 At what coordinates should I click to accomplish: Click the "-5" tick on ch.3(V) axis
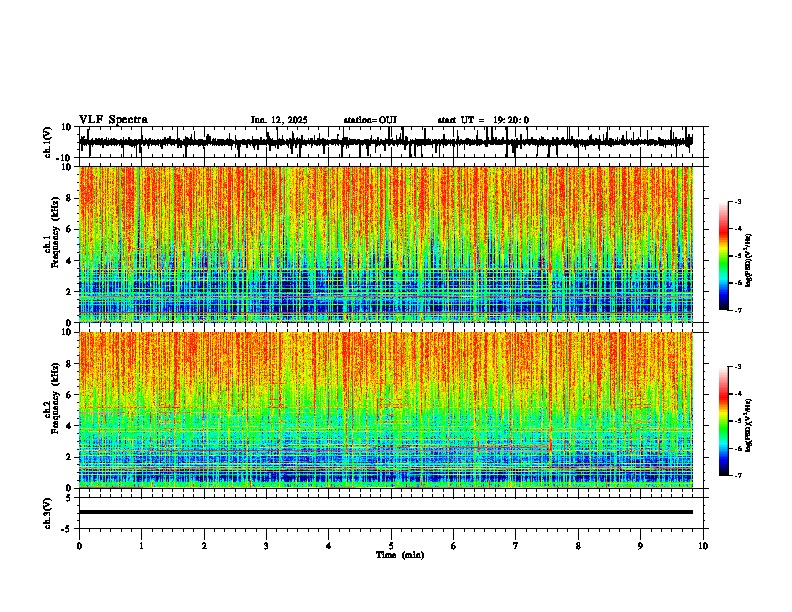[x=67, y=529]
